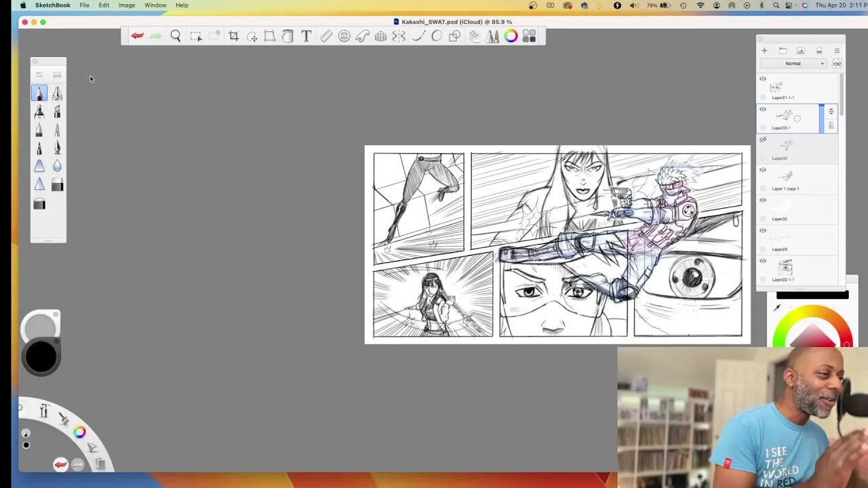Hide the Layer33-1 layer
The image size is (868, 488).
tap(763, 109)
